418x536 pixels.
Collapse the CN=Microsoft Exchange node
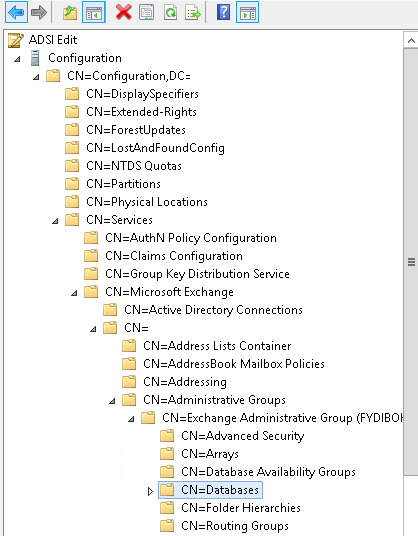74,293
